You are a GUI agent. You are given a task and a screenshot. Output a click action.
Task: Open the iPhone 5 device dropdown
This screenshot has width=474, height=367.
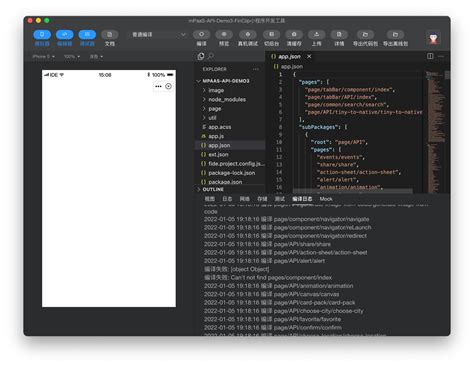pyautogui.click(x=44, y=57)
